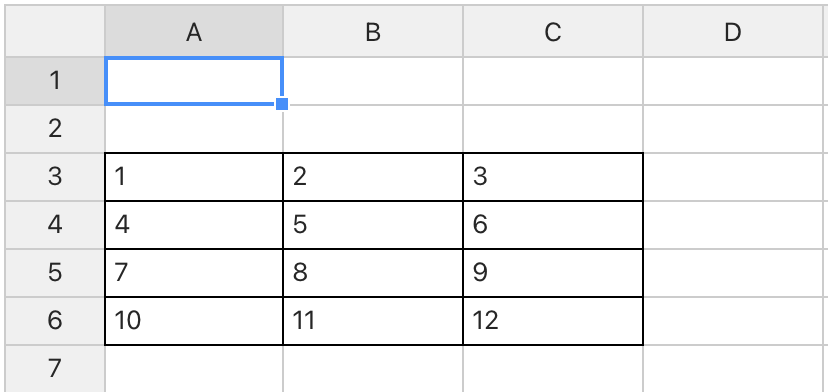
Task: Select the cell containing 5
Action: 373,225
